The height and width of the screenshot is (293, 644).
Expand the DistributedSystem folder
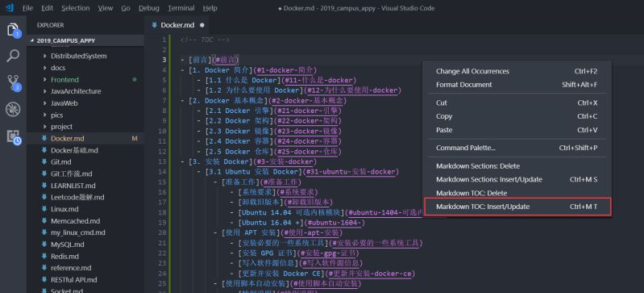85,56
